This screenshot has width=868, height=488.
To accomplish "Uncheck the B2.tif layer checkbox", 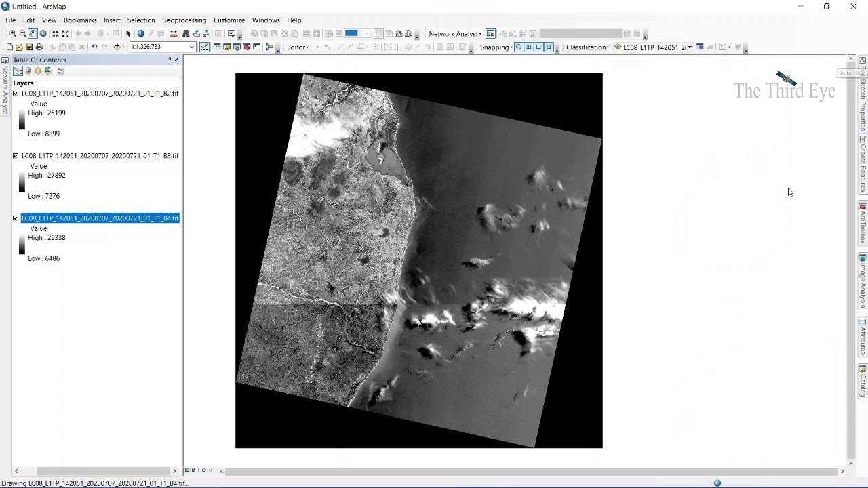I will point(16,94).
